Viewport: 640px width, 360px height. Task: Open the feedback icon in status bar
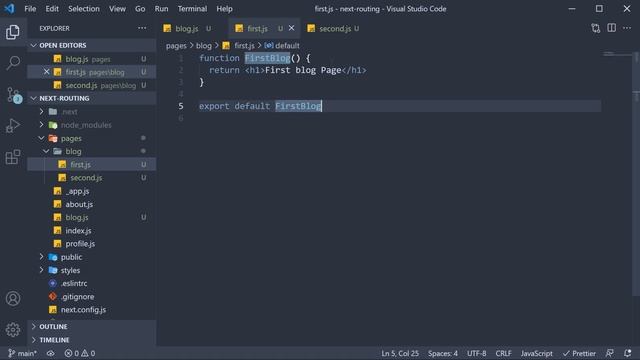pyautogui.click(x=609, y=353)
